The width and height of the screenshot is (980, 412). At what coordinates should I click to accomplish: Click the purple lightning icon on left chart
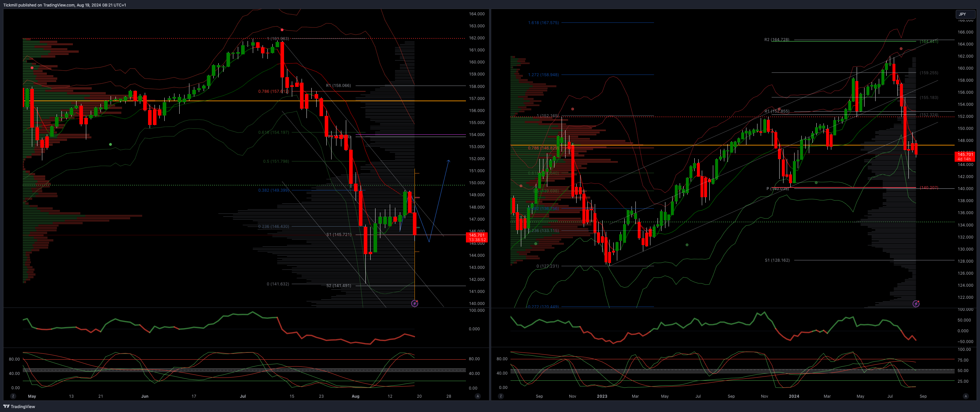click(x=415, y=303)
